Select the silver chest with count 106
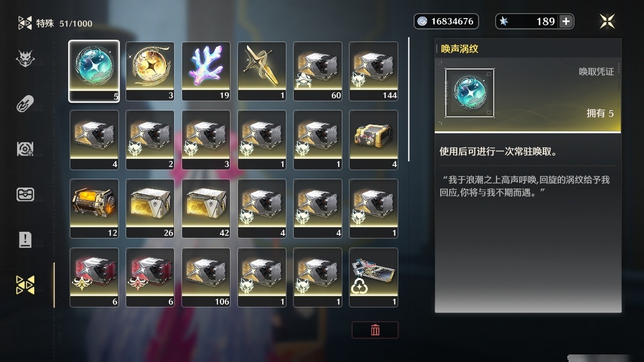Screen dimensions: 644x362 pyautogui.click(x=206, y=278)
